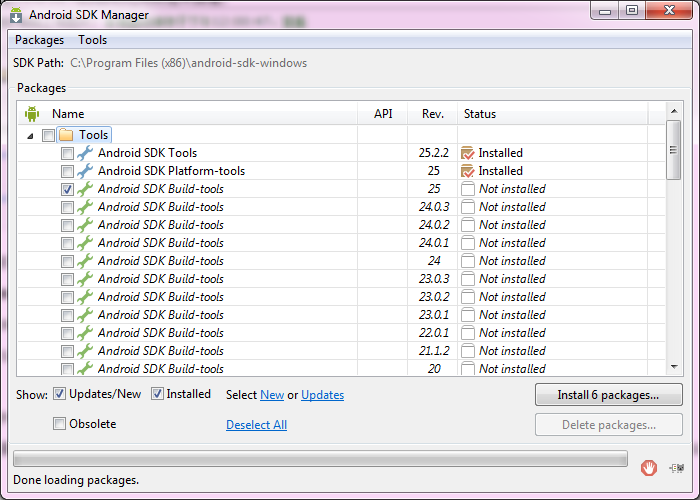The width and height of the screenshot is (700, 500).
Task: Tick the Tools folder checkbox
Action: tap(48, 135)
